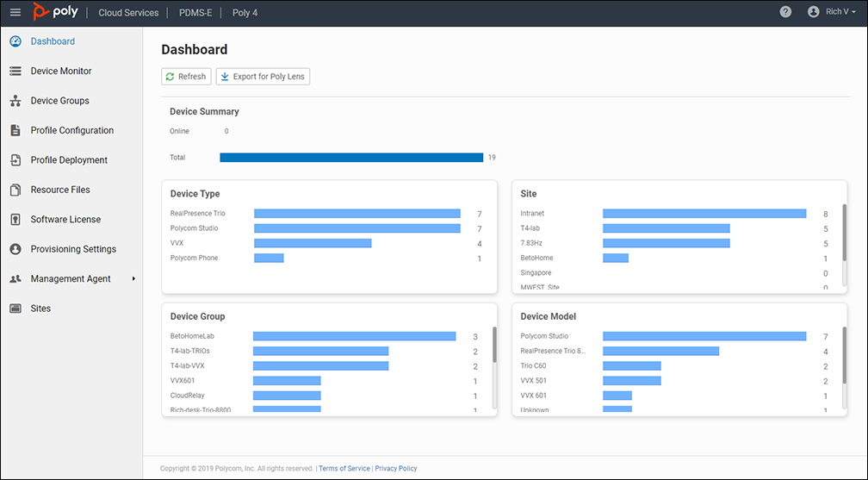
Task: Click the Refresh button
Action: tap(186, 77)
